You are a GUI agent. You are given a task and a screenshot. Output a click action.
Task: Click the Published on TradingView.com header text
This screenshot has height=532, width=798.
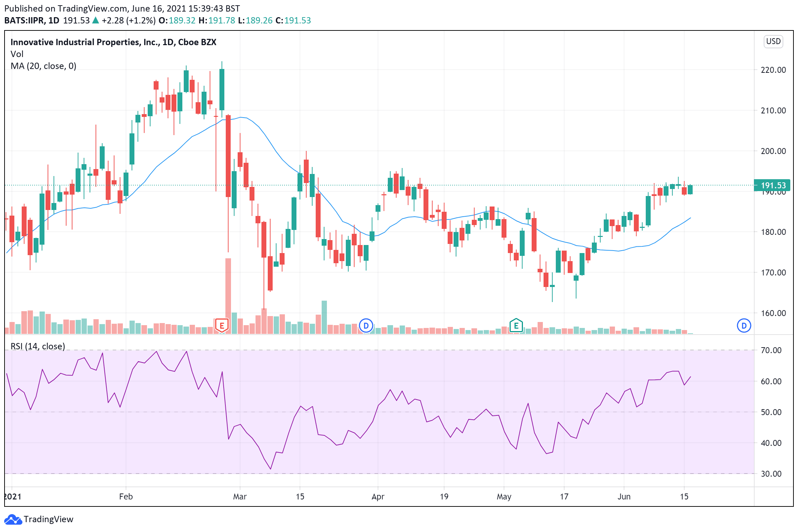122,9
